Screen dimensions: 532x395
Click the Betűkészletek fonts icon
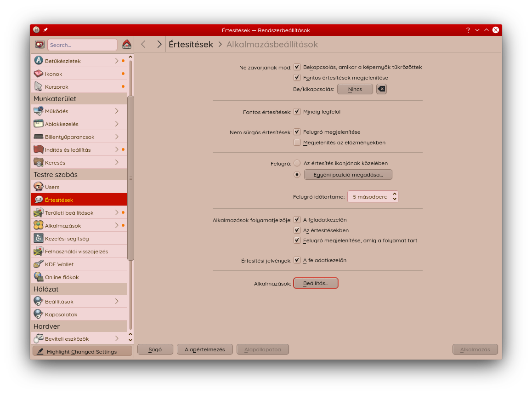coord(38,60)
